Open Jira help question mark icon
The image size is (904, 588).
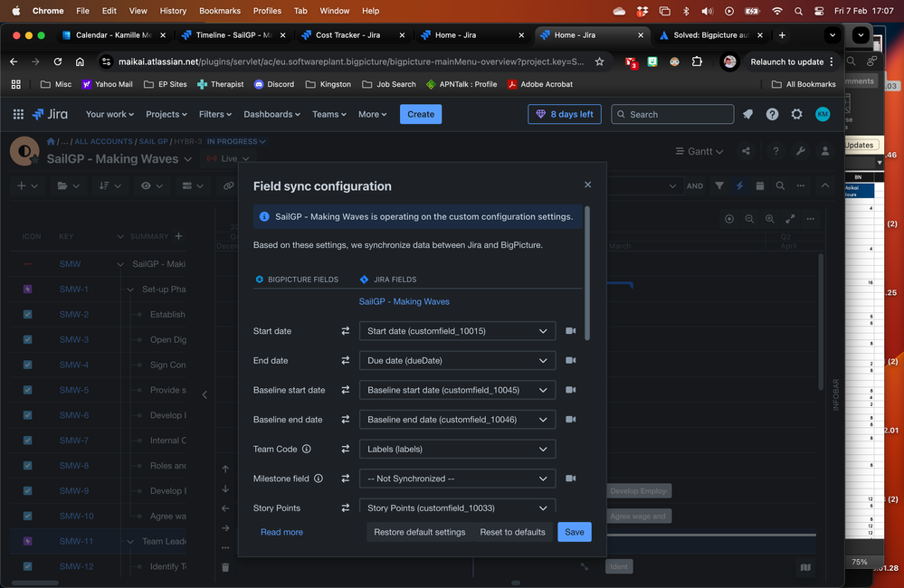click(772, 114)
